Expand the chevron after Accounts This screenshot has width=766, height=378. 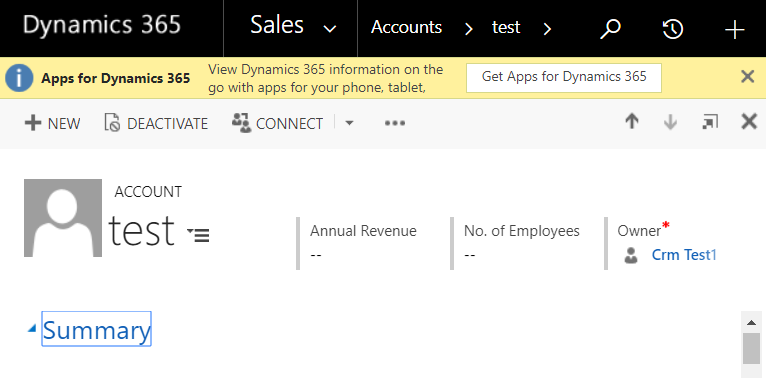[x=469, y=29]
